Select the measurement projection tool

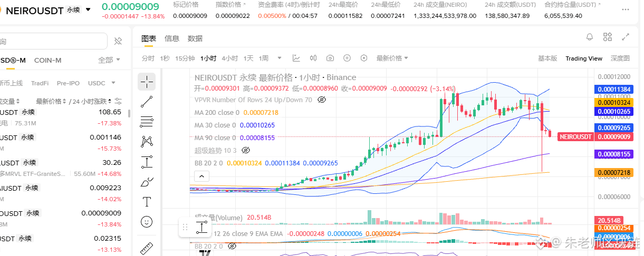click(x=147, y=162)
